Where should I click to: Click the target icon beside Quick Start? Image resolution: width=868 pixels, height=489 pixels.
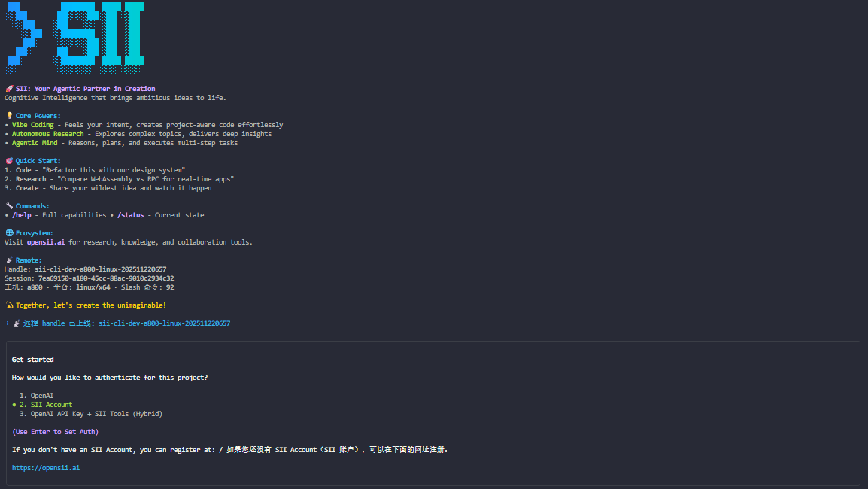coord(8,160)
